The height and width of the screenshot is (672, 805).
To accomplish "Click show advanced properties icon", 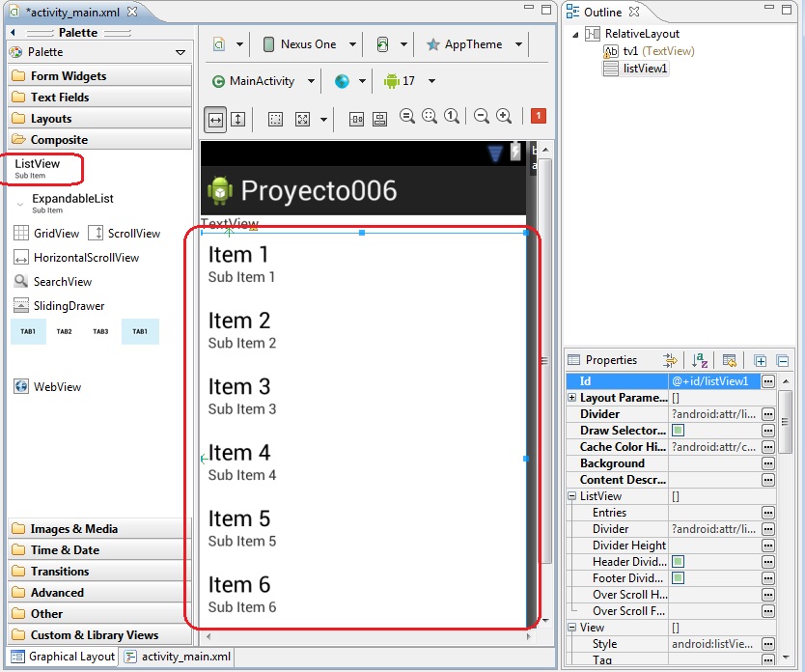I will tap(670, 361).
